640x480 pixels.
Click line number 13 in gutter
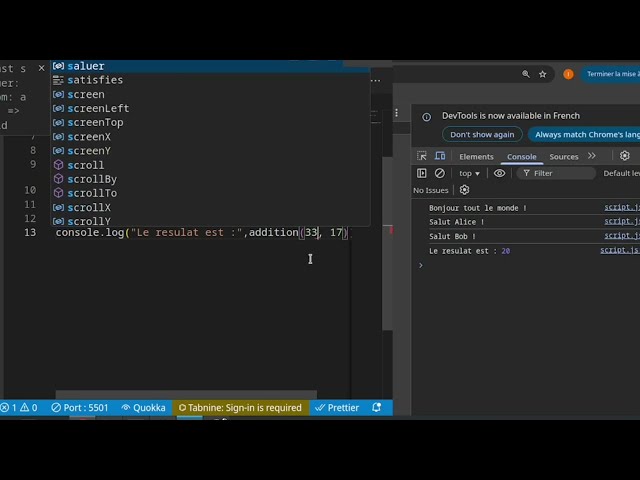click(x=30, y=233)
